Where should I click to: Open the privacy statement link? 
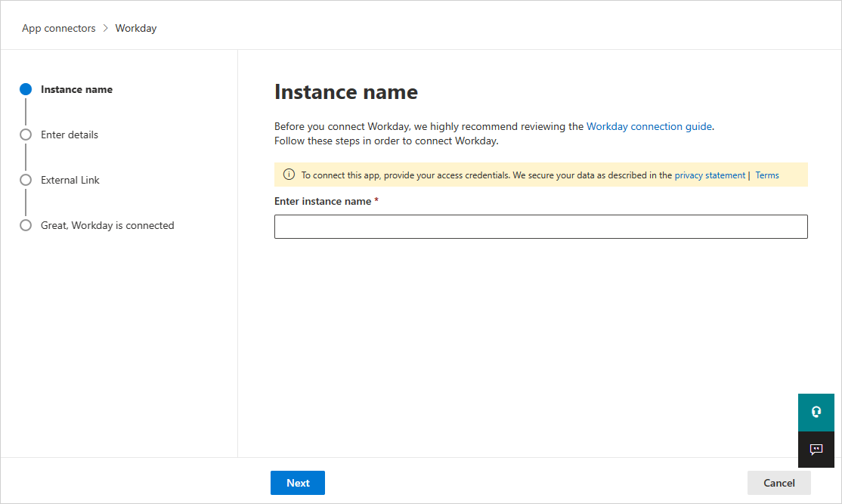pyautogui.click(x=709, y=175)
